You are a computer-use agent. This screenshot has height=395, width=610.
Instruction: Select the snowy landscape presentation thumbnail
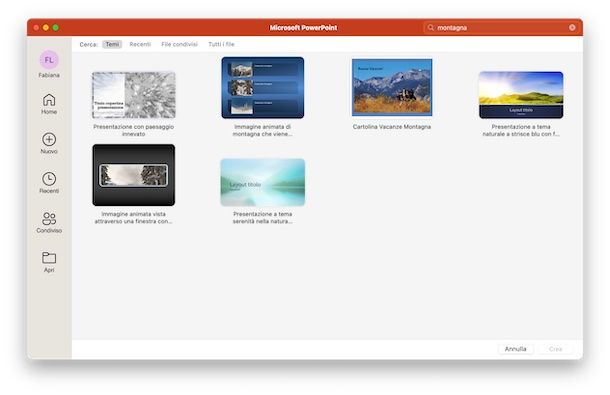(133, 95)
